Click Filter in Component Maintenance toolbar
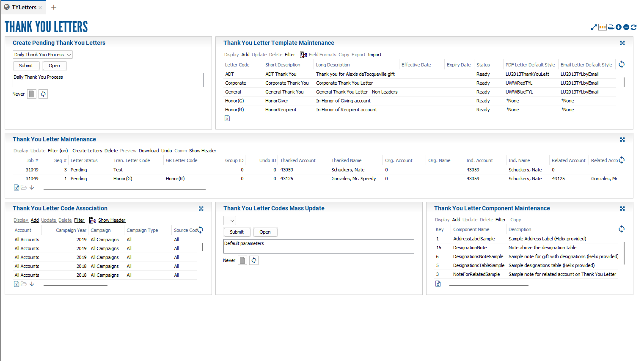 (x=501, y=220)
